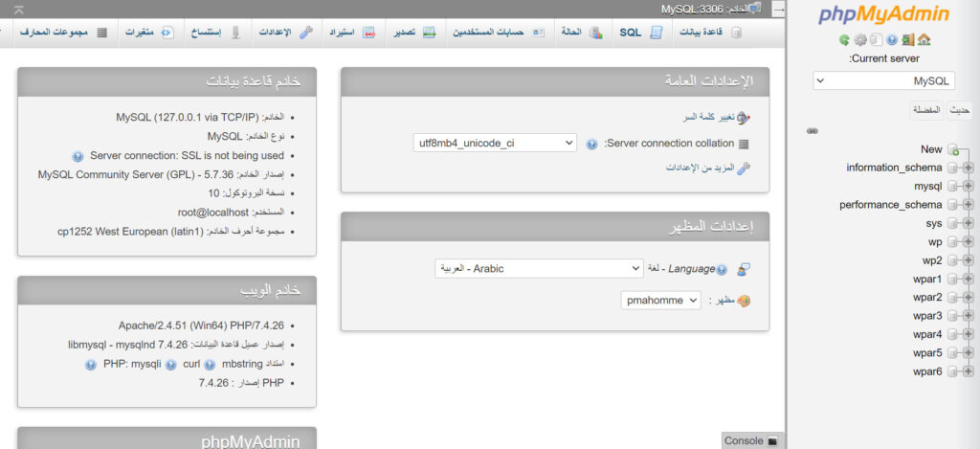Click the Home icon under the phpMyAdmin logo

tap(924, 40)
